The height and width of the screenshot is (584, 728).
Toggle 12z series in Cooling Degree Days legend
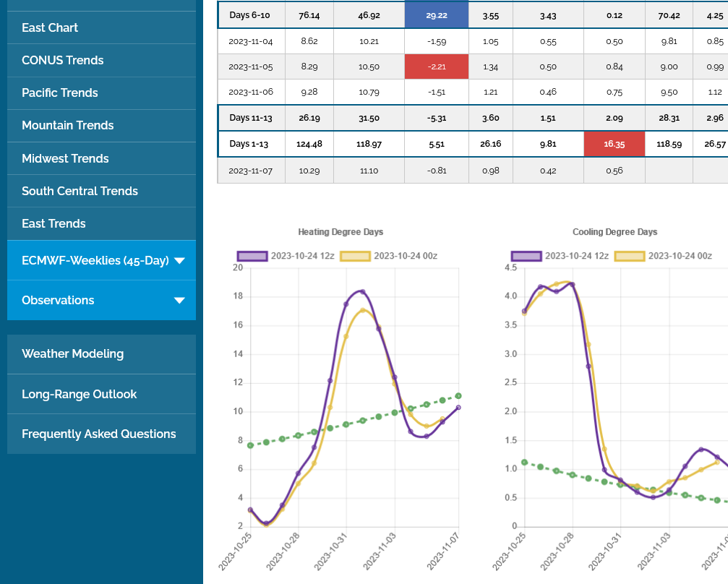click(526, 256)
